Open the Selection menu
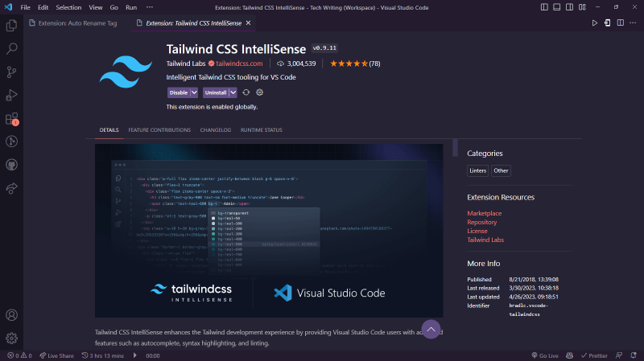The height and width of the screenshot is (361, 644). pos(68,7)
